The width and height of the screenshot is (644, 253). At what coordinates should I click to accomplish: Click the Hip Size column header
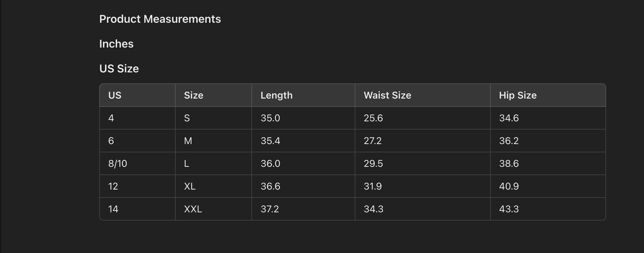tap(517, 95)
